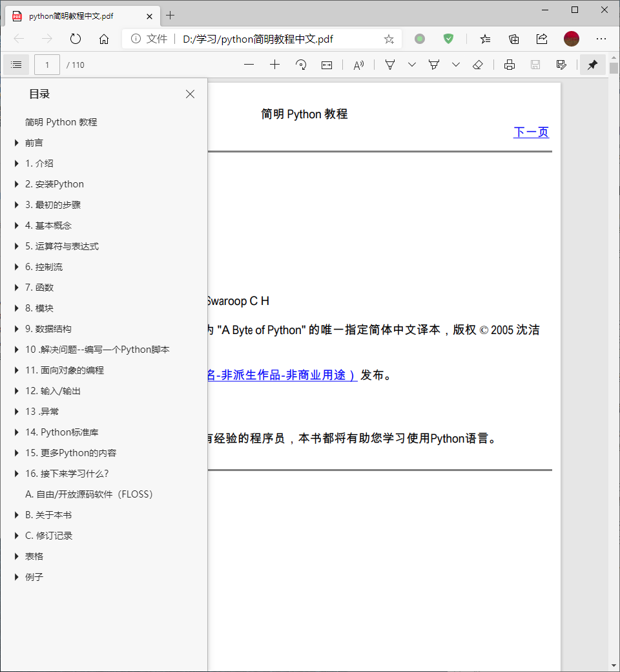Close the python简明教程中文.pdf tab
This screenshot has height=672, width=620.
pyautogui.click(x=150, y=16)
